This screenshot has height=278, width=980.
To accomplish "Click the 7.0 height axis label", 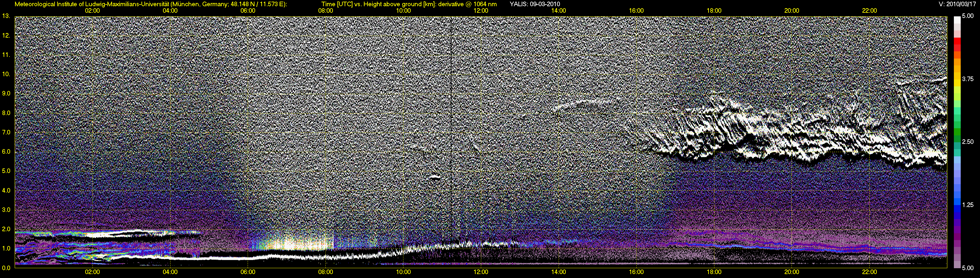I will coord(6,132).
